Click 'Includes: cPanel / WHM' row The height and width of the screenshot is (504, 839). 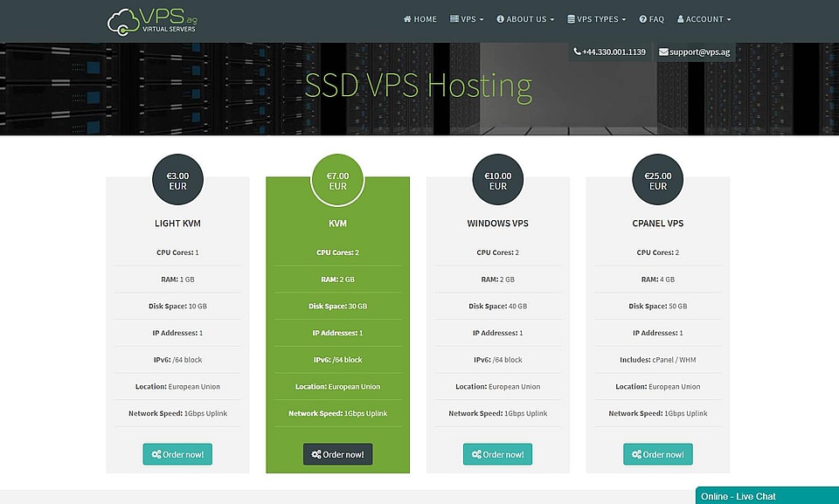coord(657,360)
